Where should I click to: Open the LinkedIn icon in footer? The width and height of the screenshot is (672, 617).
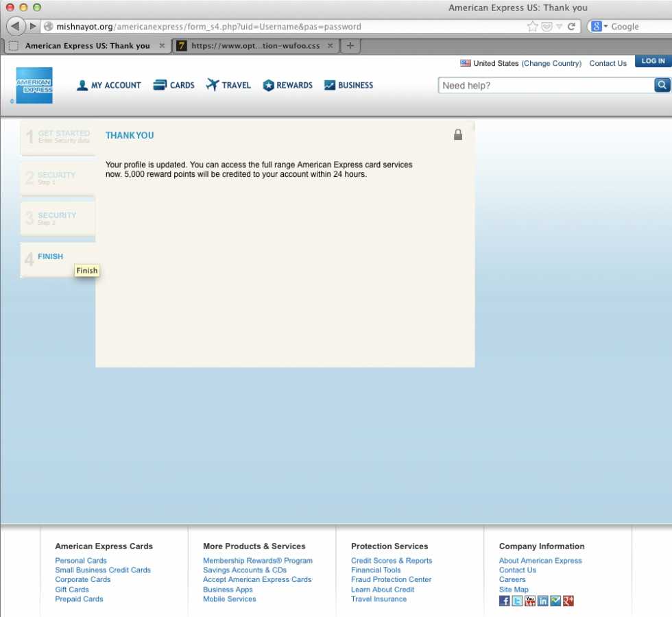(543, 601)
